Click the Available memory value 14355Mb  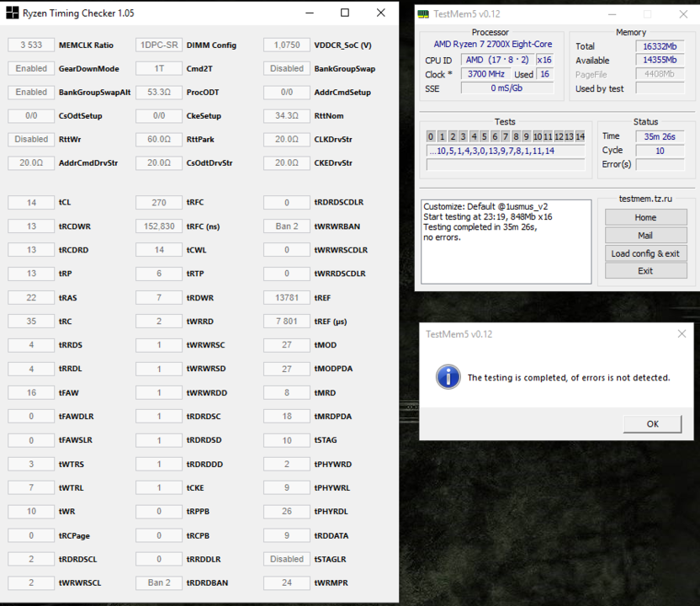[x=660, y=60]
